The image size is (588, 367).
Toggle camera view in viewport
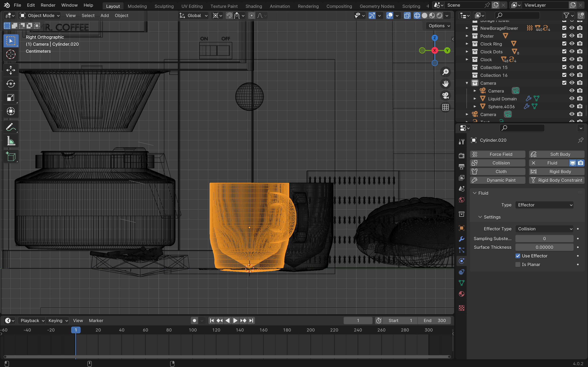(x=445, y=95)
